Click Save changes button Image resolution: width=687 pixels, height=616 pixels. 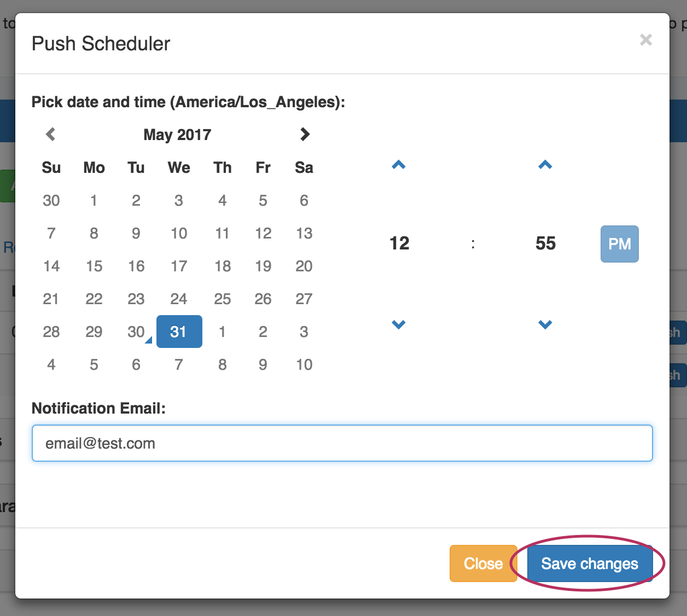590,563
